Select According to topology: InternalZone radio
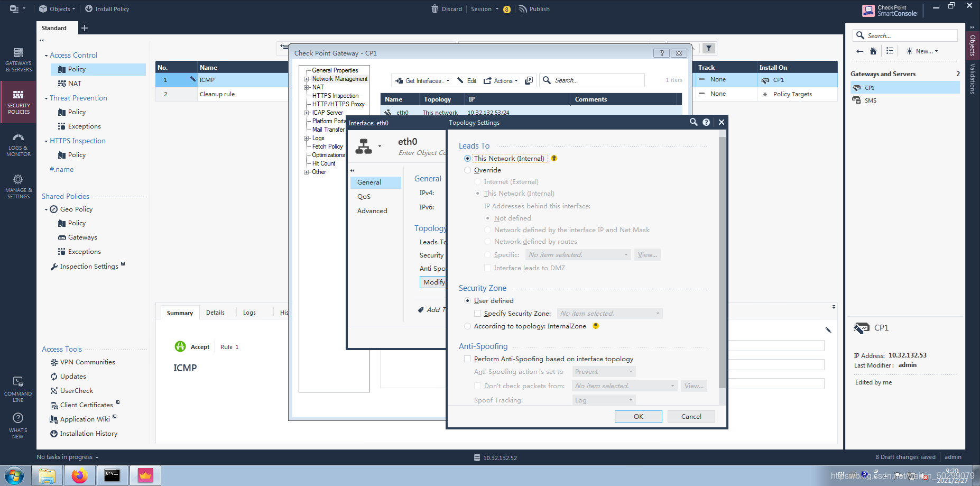The image size is (980, 486). click(x=467, y=326)
